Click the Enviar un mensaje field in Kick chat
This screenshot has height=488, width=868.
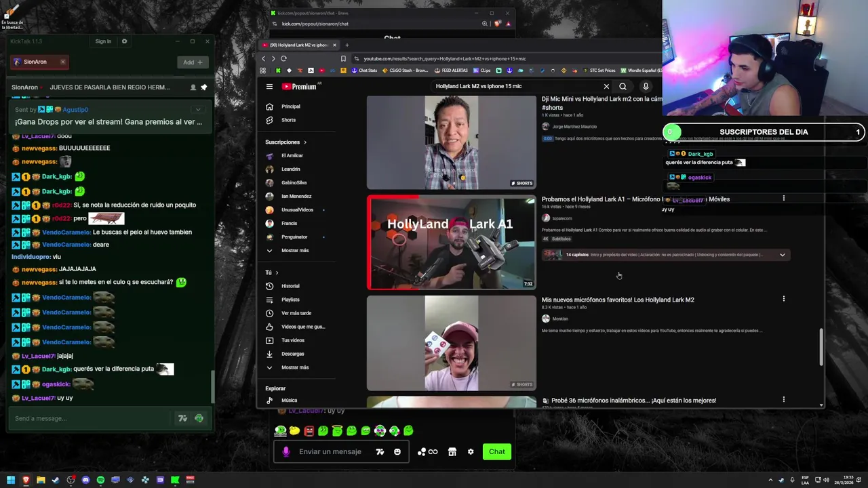pyautogui.click(x=330, y=452)
